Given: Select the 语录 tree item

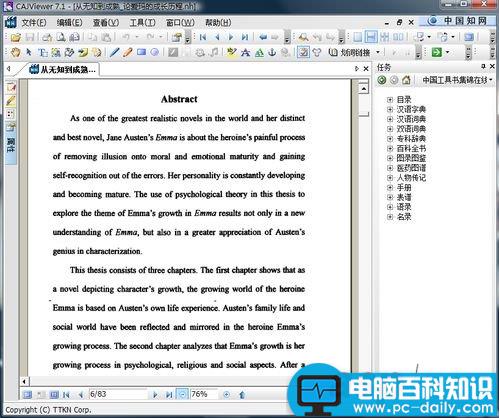Looking at the screenshot, I should click(x=404, y=207).
